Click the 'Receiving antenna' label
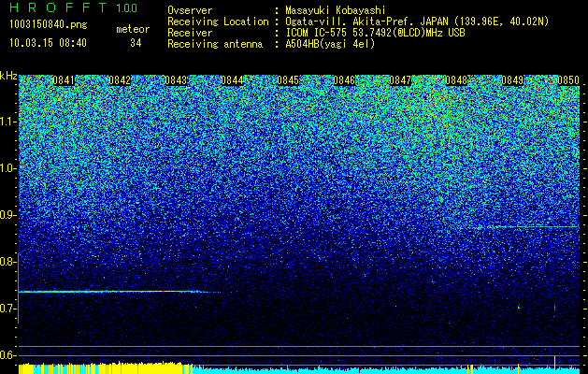 pos(215,44)
